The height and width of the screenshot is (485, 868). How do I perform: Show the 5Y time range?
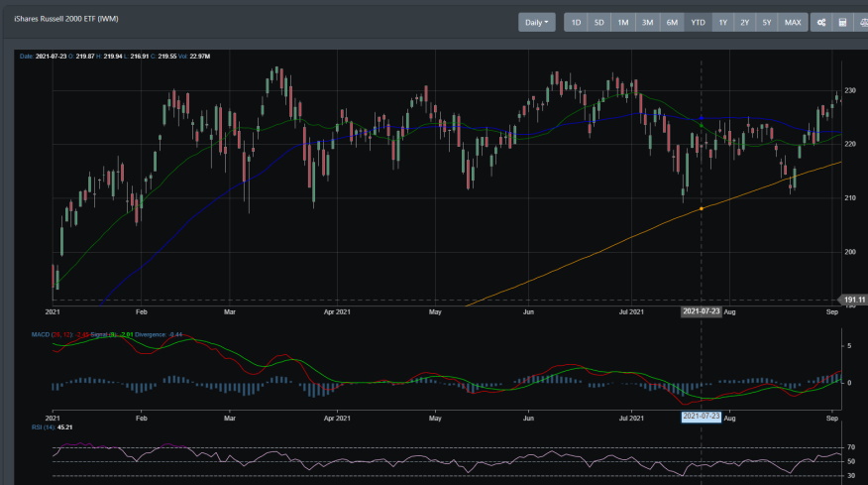click(767, 22)
